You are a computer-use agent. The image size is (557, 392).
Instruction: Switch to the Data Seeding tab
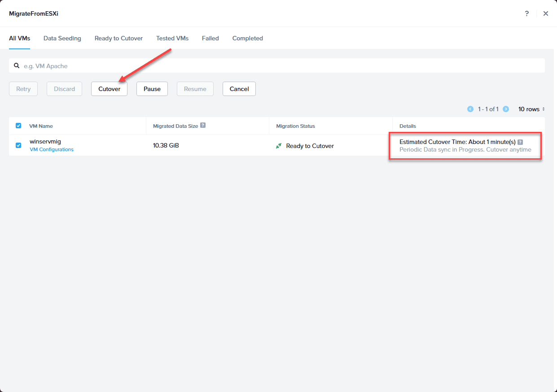coord(62,38)
